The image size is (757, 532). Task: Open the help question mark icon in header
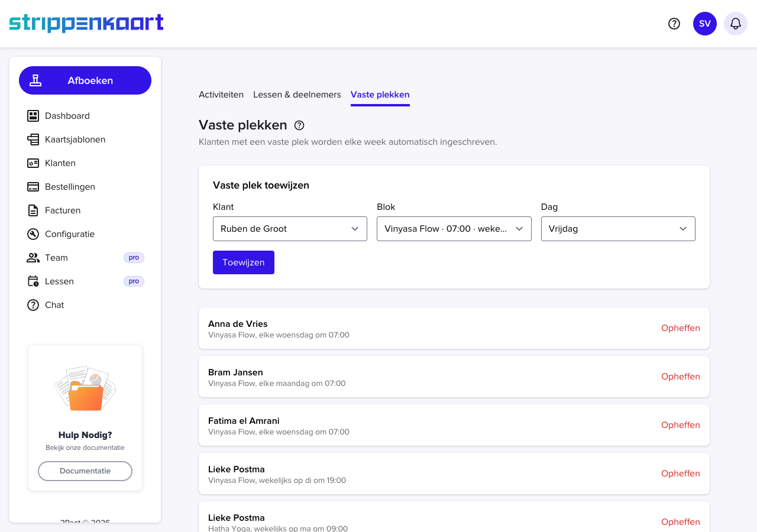pos(674,24)
